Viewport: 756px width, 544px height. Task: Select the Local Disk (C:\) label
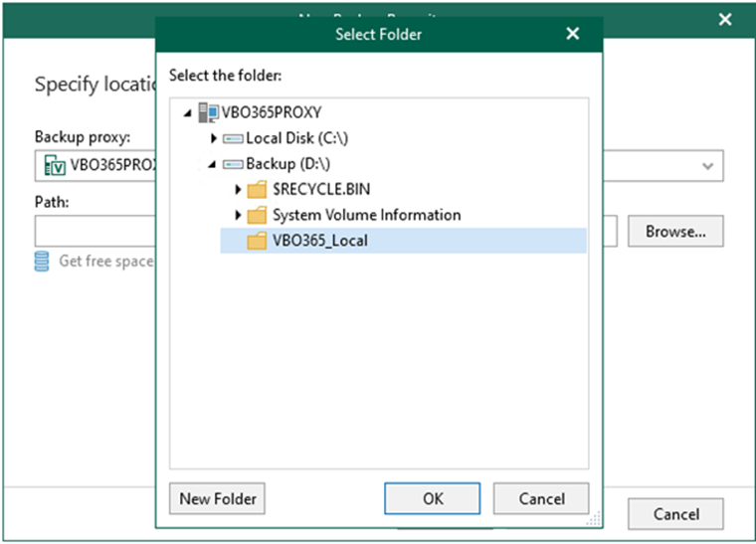pos(297,138)
